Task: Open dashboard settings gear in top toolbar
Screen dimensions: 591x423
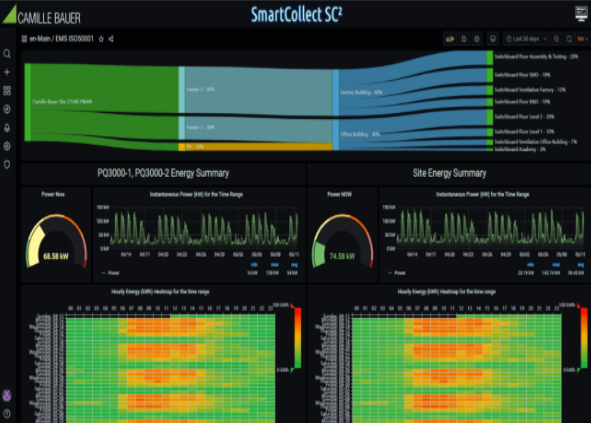Action: click(477, 39)
